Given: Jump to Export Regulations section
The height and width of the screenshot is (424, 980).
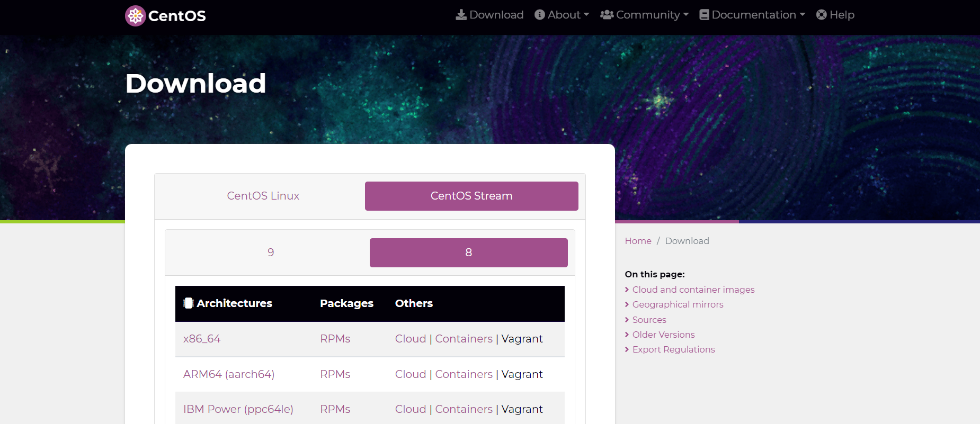Looking at the screenshot, I should pyautogui.click(x=674, y=349).
